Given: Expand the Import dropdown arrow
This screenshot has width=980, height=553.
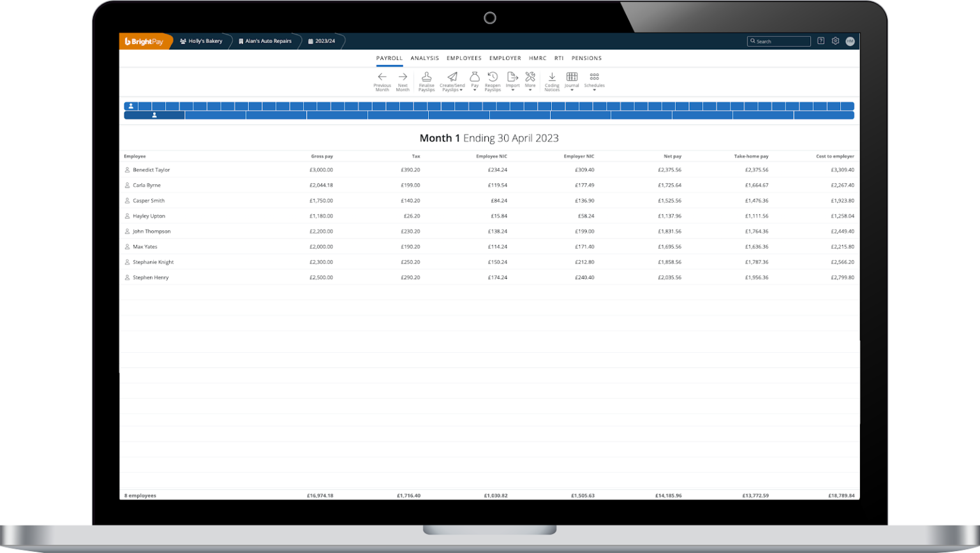Looking at the screenshot, I should coord(513,90).
